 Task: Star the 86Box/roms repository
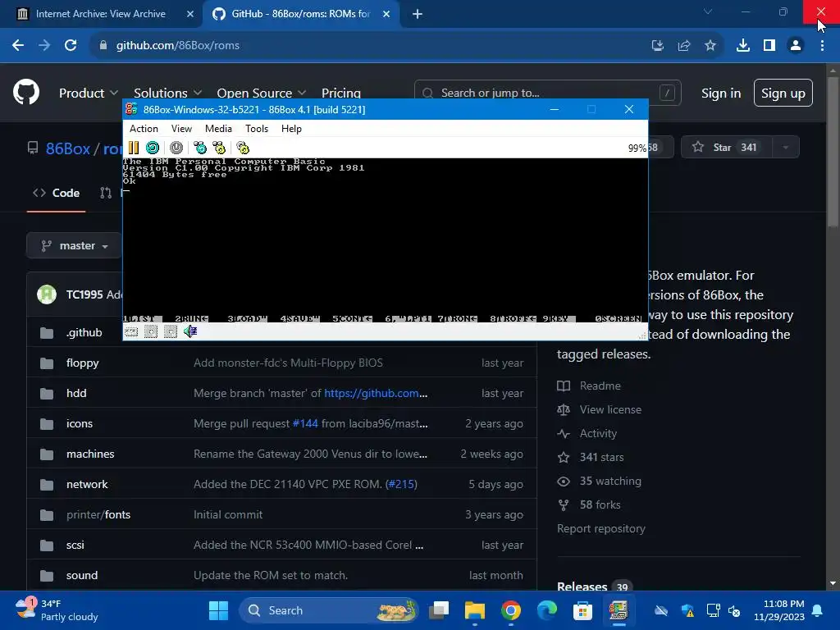point(727,148)
